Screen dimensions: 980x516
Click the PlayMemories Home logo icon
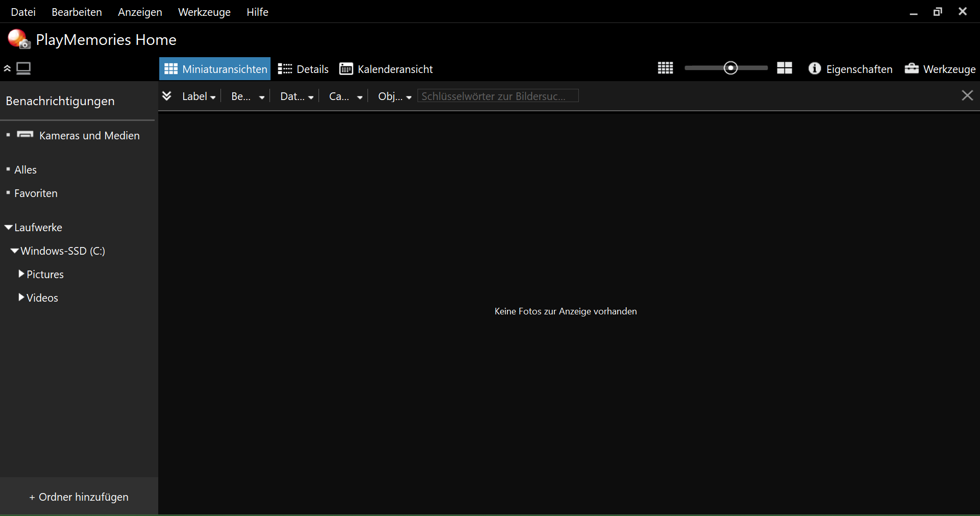[x=19, y=39]
